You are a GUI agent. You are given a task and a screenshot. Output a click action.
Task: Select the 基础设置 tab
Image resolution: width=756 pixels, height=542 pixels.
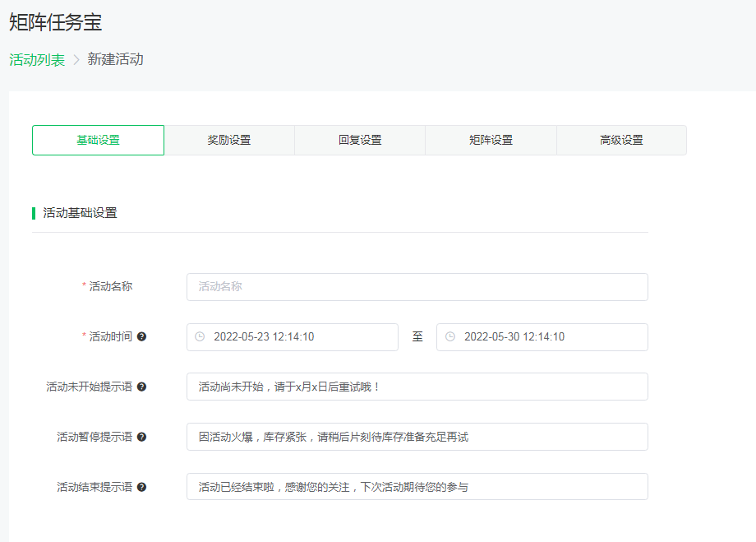pyautogui.click(x=98, y=140)
